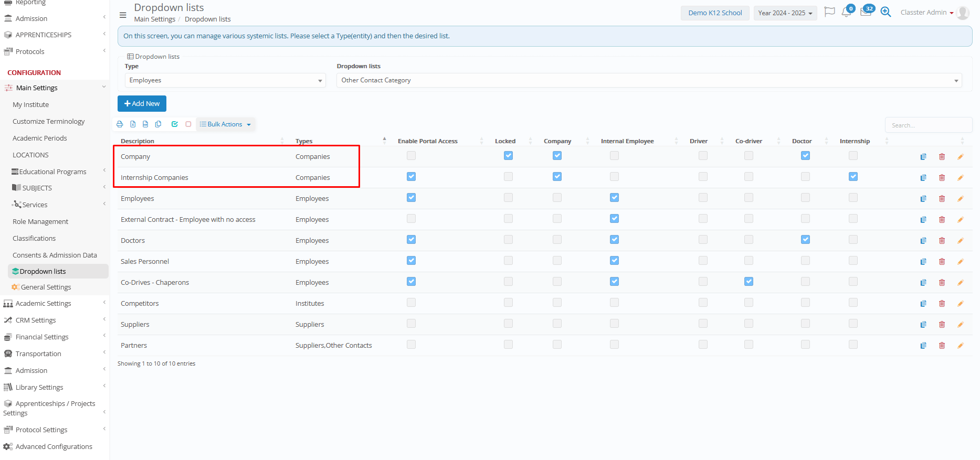980x460 pixels.
Task: Edit the Doctors row with pencil icon
Action: tap(960, 241)
